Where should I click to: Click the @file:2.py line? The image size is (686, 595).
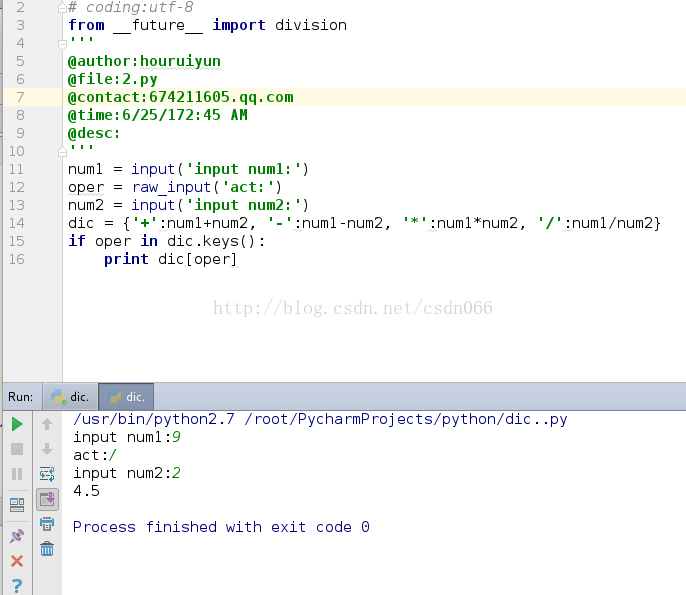tap(112, 79)
